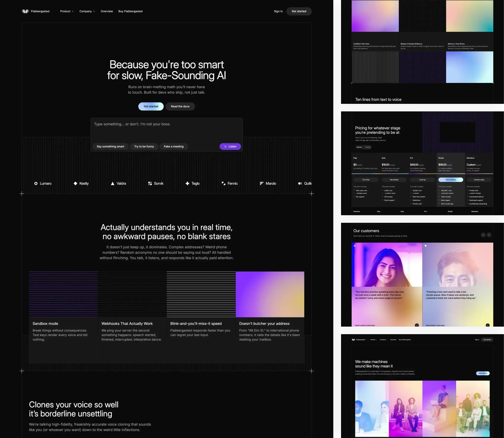
Task: Click the Teglo plus logo in brand strip
Action: (187, 183)
